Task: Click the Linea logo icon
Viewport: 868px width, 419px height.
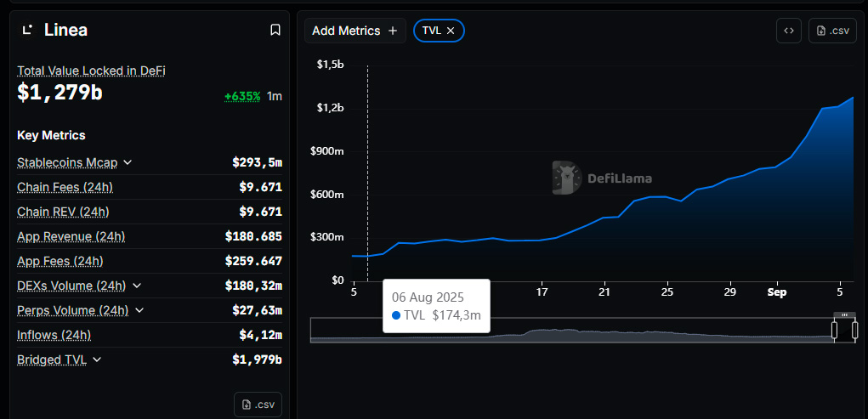Action: pos(27,30)
